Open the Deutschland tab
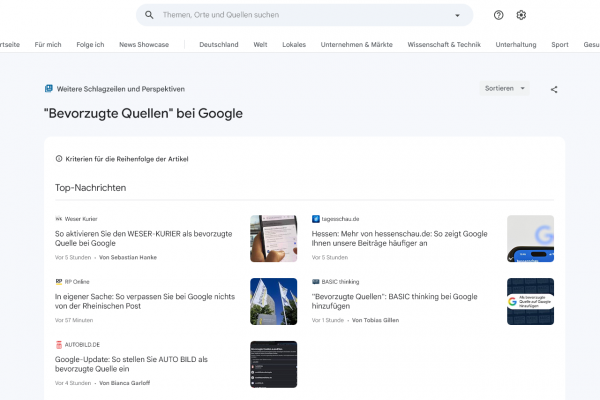The height and width of the screenshot is (400, 600). click(x=219, y=44)
